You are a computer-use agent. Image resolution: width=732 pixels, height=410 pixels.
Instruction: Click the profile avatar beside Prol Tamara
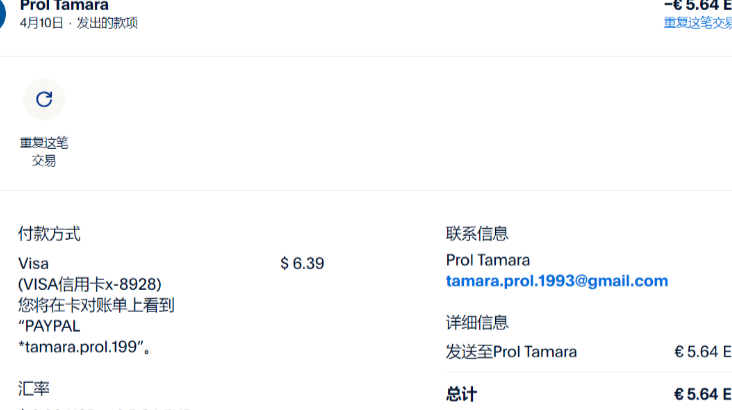(3, 13)
